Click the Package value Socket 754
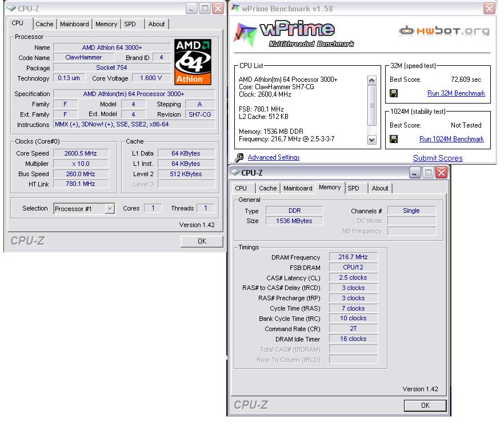 (x=111, y=67)
